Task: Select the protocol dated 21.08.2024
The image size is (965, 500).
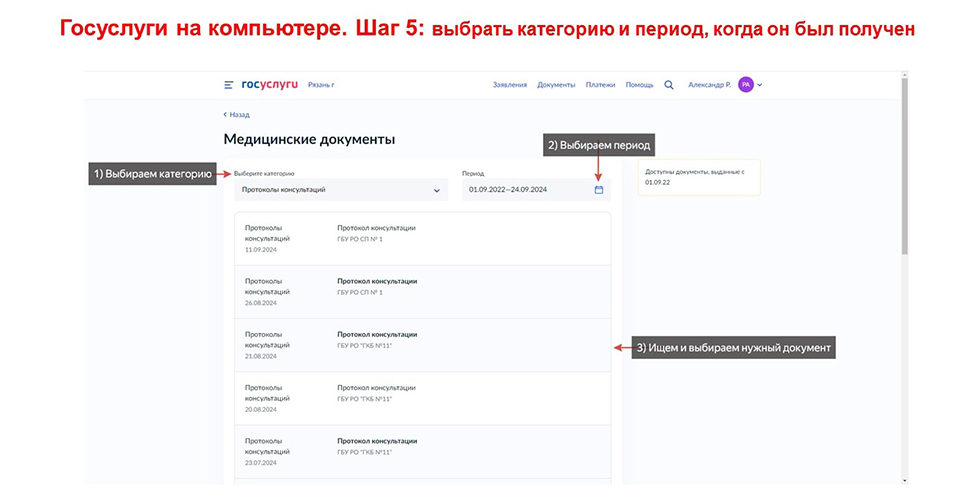Action: 421,345
